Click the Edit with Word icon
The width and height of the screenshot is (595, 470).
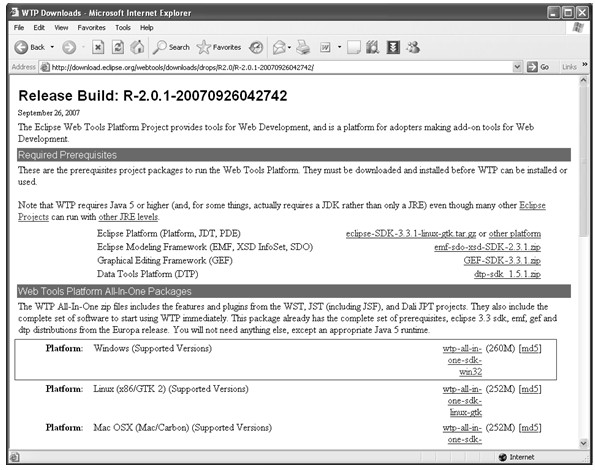point(325,47)
